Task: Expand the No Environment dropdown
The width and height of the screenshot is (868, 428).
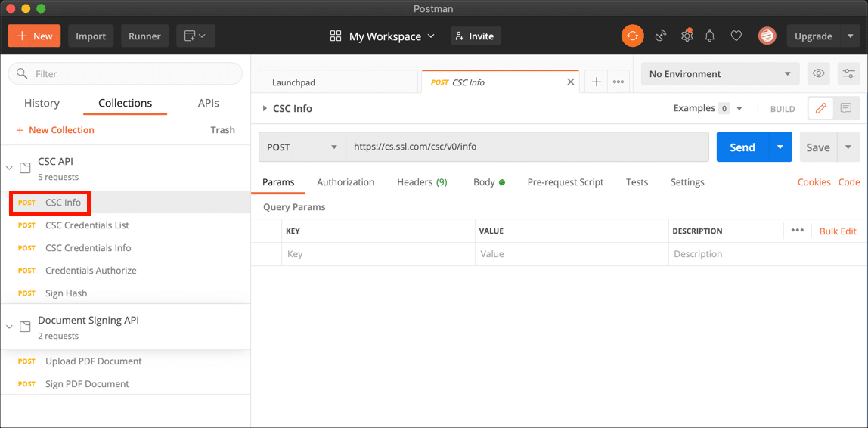Action: coord(720,74)
